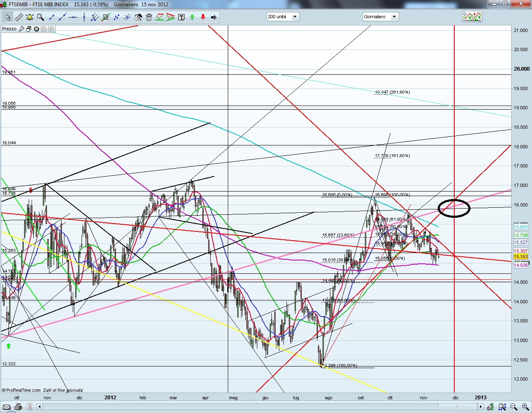The width and height of the screenshot is (532, 413).
Task: Click the 2013 year label on the time axis
Action: pos(480,398)
